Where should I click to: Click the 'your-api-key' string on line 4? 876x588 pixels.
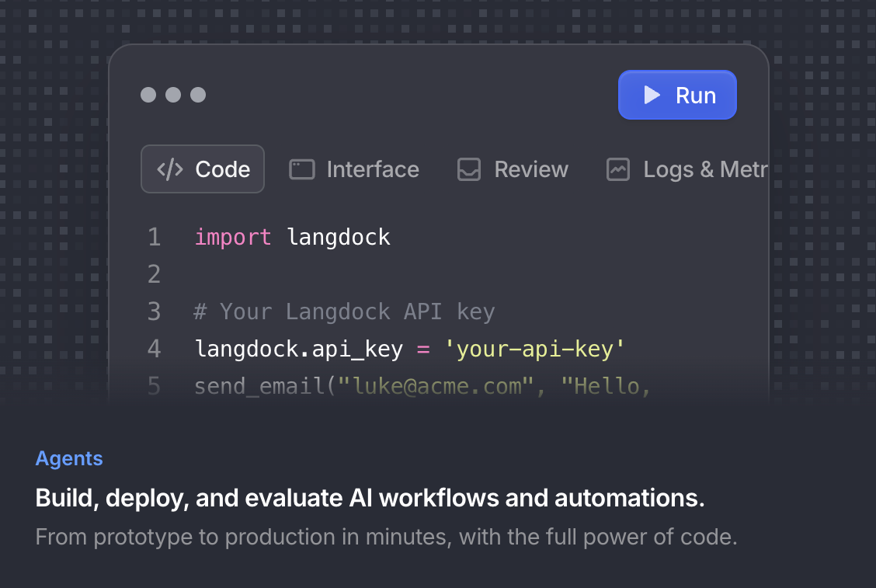(x=537, y=349)
